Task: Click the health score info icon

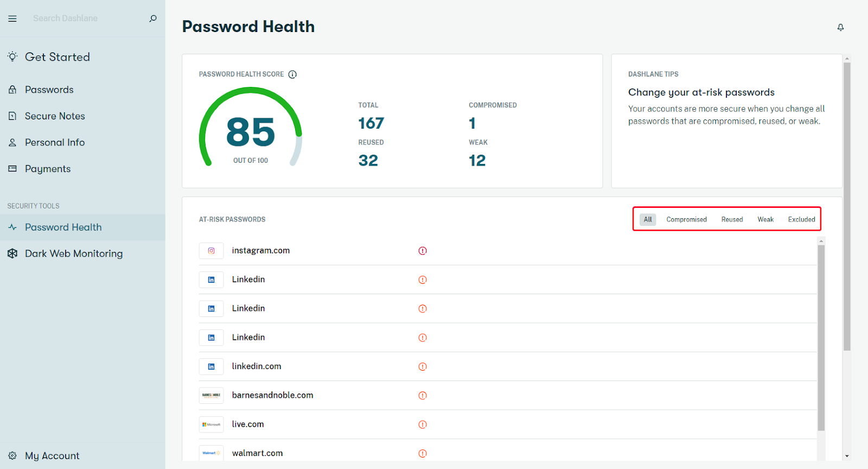Action: 292,74
